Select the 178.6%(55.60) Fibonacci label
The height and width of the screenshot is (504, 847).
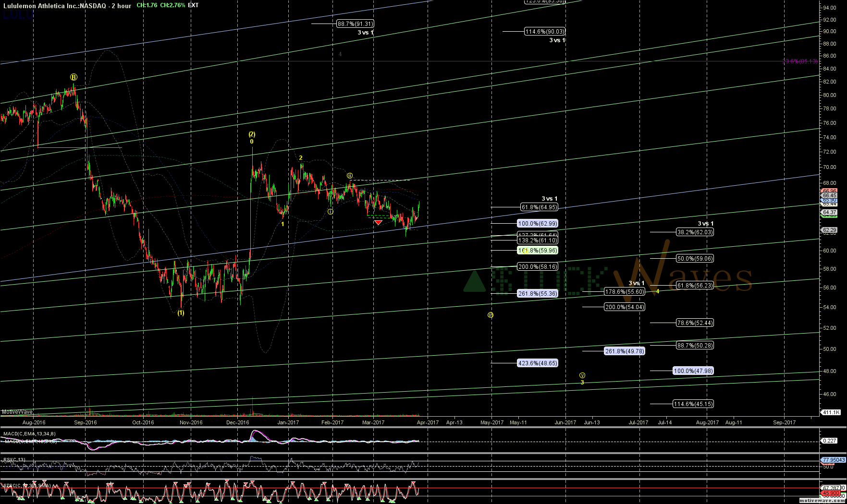tap(625, 292)
